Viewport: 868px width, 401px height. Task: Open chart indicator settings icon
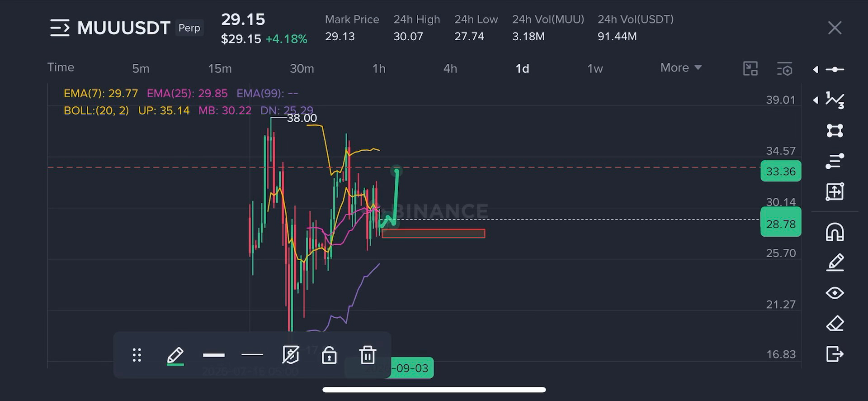click(x=785, y=69)
